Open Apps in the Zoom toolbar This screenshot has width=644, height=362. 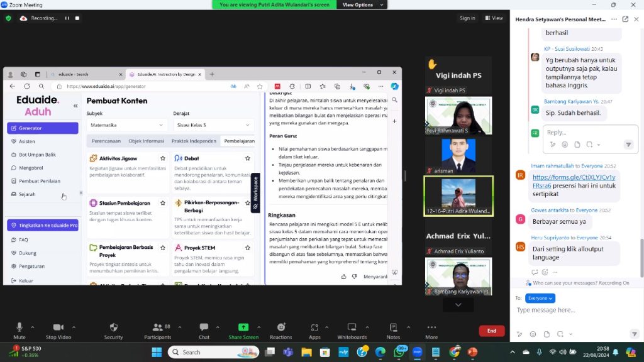pos(314,327)
